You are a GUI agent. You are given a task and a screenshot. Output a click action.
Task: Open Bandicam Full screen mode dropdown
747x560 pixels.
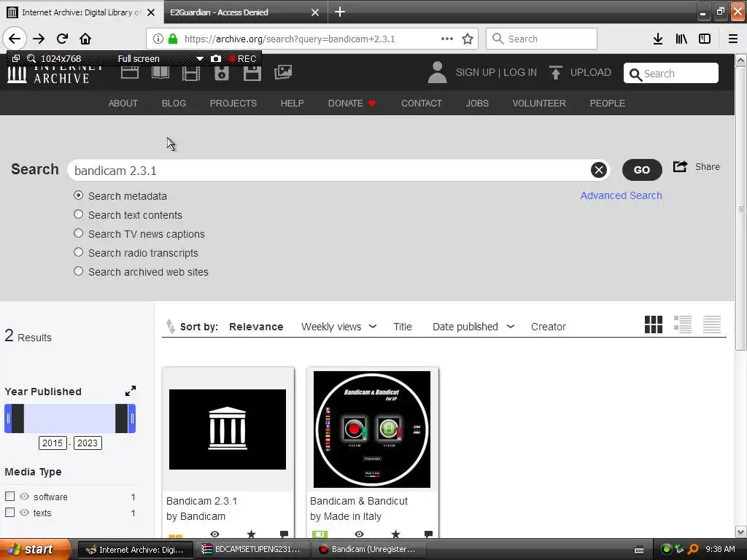point(200,58)
